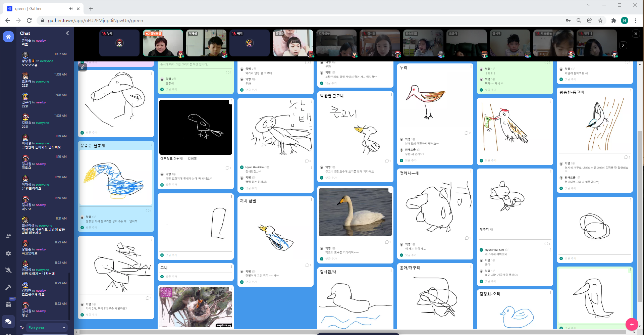Select the chat bubble icon in sidebar

tap(8, 322)
